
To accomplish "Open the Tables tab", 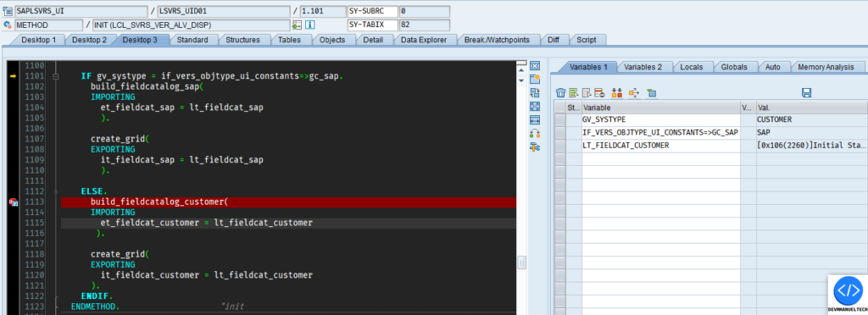I will tap(289, 40).
